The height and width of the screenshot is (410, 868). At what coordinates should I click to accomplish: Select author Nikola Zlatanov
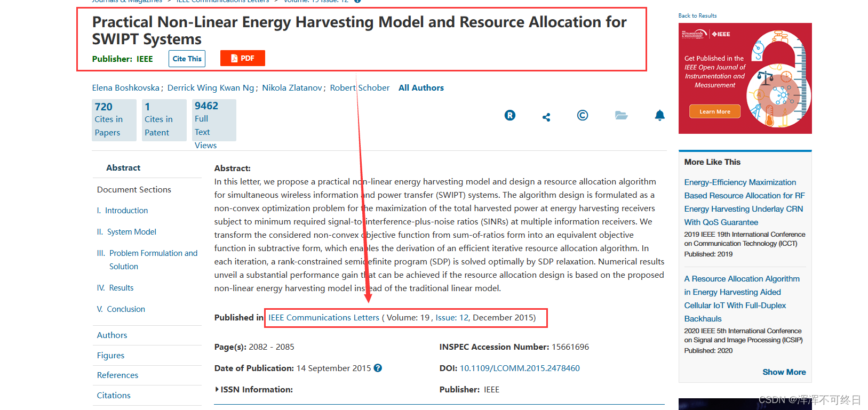click(x=292, y=87)
